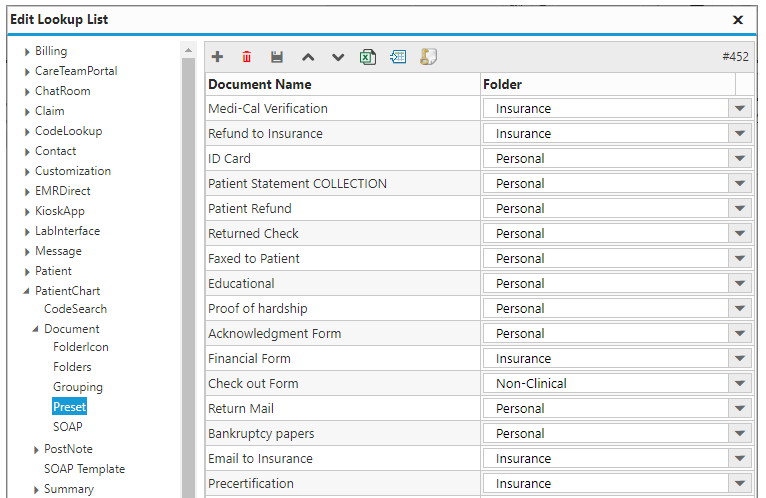The width and height of the screenshot is (766, 498).
Task: Open Folder dropdown for Email to Insurance
Action: [740, 458]
